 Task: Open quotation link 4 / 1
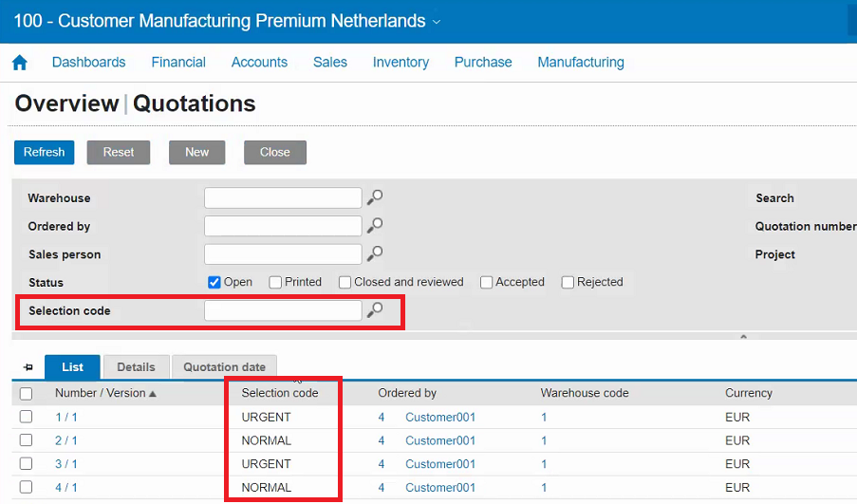[66, 488]
